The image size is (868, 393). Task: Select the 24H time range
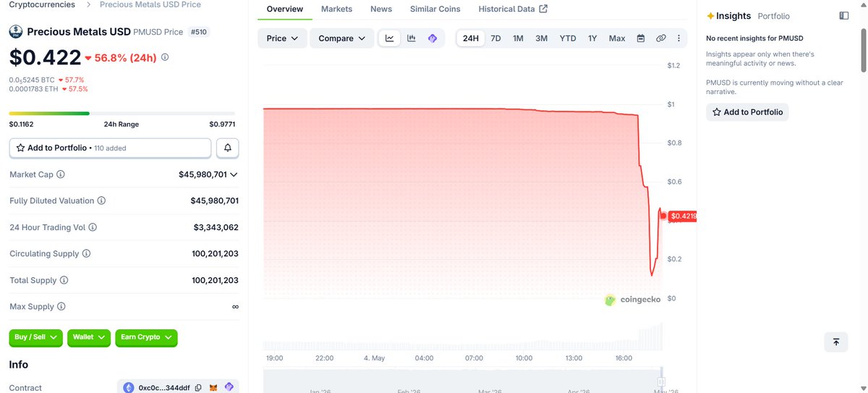tap(471, 38)
